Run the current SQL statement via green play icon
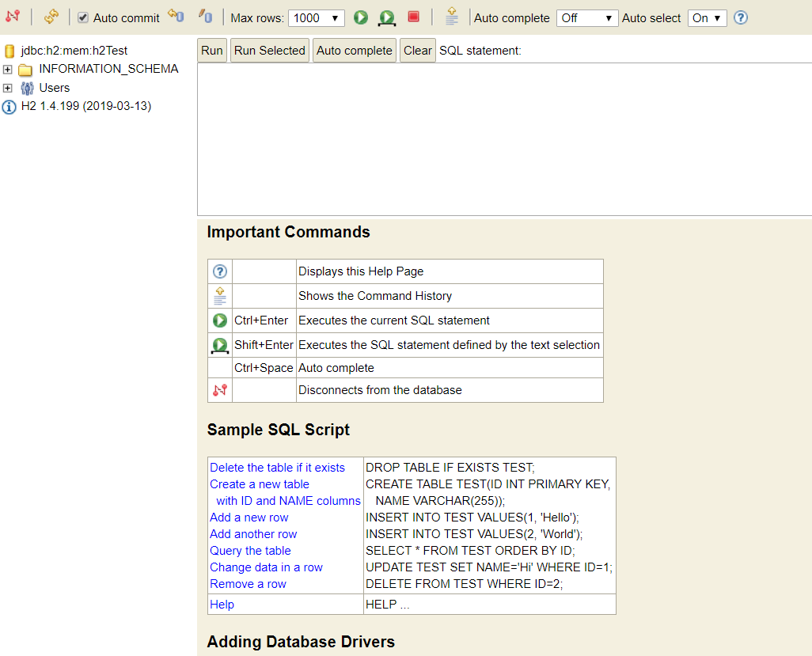This screenshot has height=656, width=812. (x=360, y=17)
